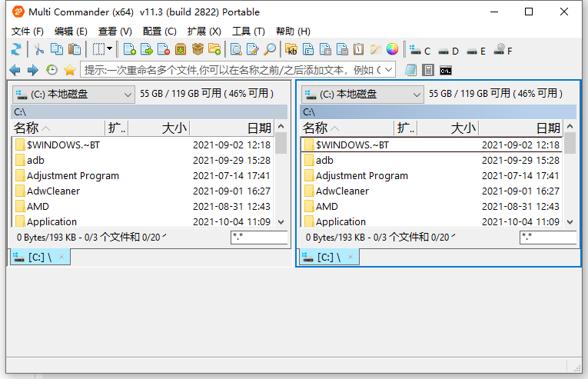Close the left panel [C:] \ tab
The image size is (588, 379).
tap(61, 257)
